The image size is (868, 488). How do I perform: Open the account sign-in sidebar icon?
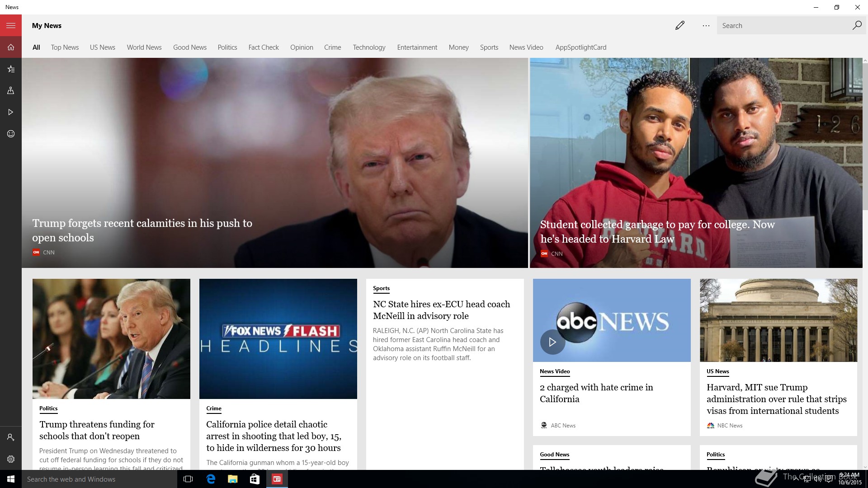coord(11,437)
